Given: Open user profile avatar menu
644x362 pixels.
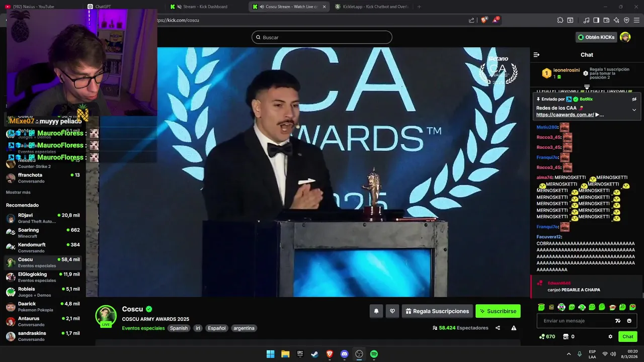Looking at the screenshot, I should tap(625, 37).
